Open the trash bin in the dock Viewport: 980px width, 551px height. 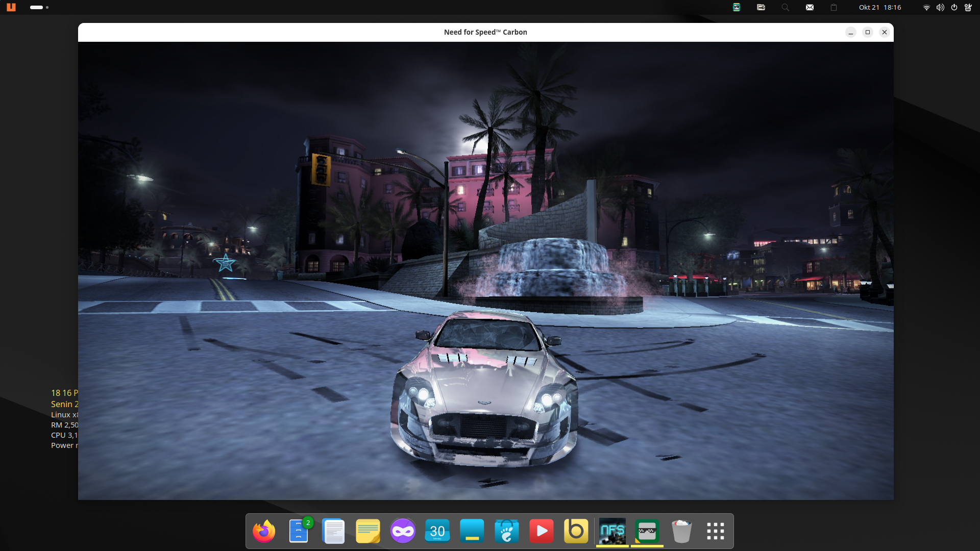[x=681, y=531]
